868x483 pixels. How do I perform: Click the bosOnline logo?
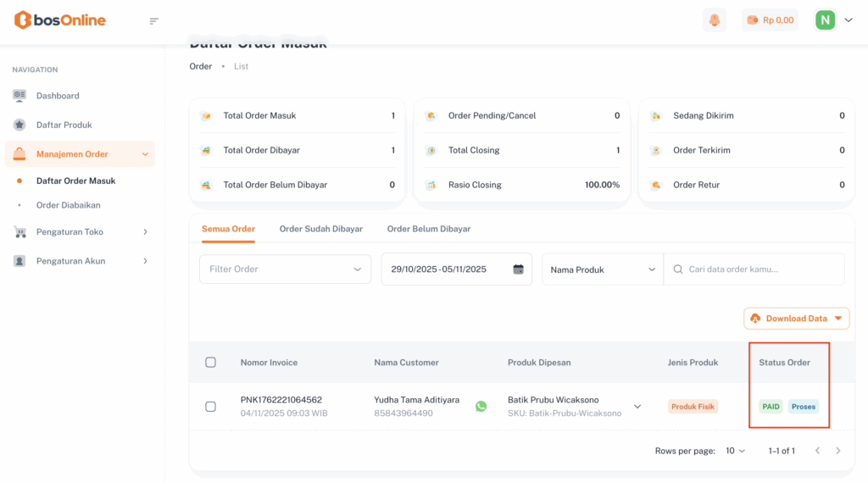(59, 20)
